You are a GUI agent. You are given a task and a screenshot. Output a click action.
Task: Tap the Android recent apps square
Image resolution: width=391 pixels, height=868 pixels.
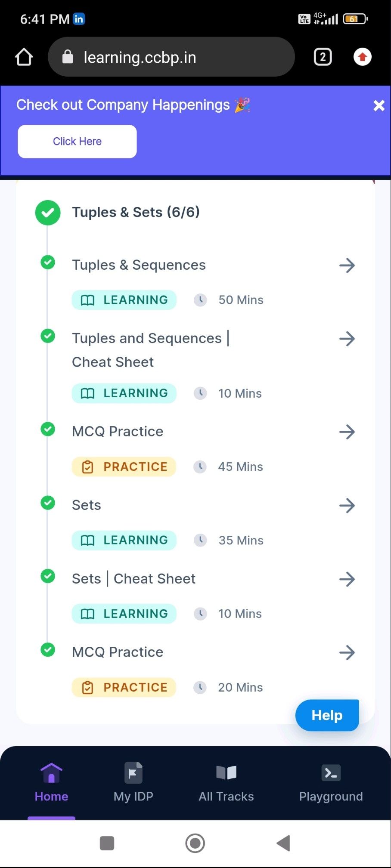tap(107, 843)
